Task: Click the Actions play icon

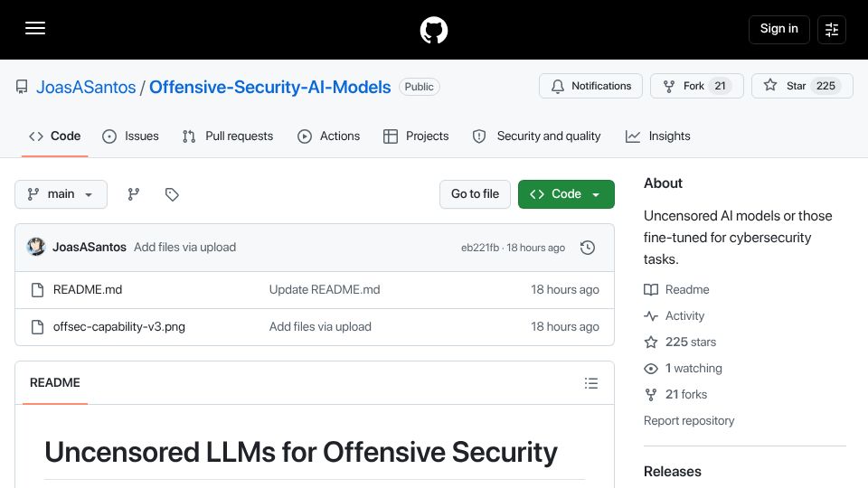Action: coord(304,136)
